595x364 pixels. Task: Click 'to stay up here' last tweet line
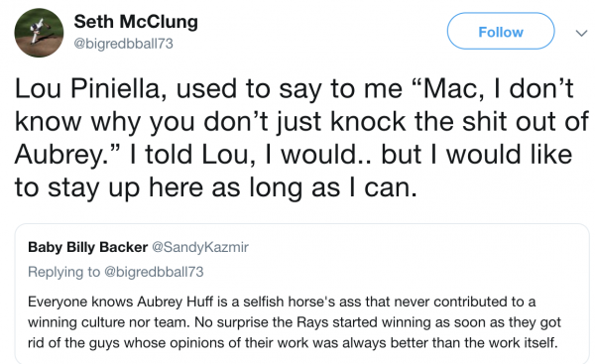tap(108, 187)
